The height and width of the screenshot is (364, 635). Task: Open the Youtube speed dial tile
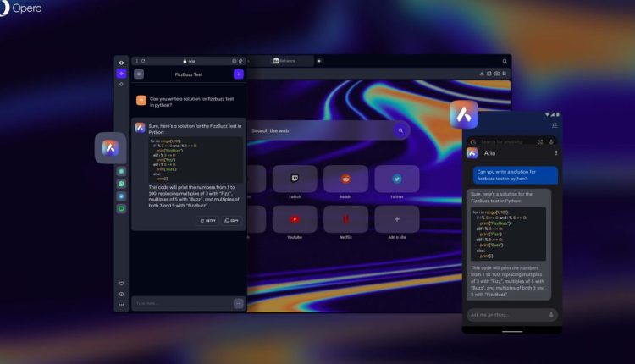pos(295,219)
